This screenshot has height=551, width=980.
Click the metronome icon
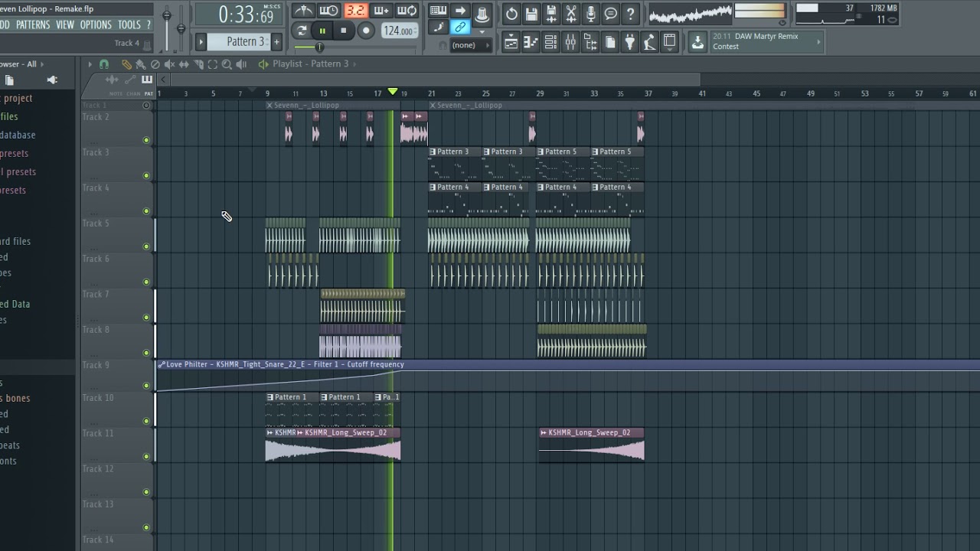pyautogui.click(x=303, y=11)
